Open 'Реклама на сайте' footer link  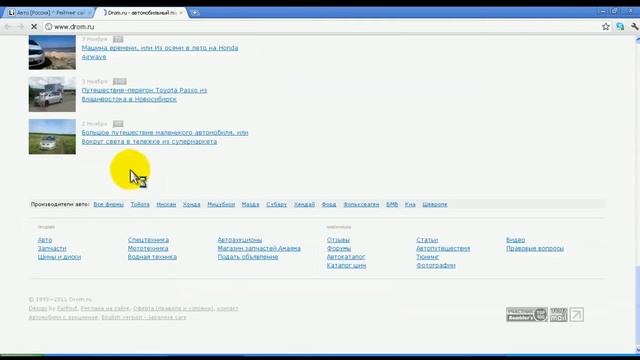105,309
